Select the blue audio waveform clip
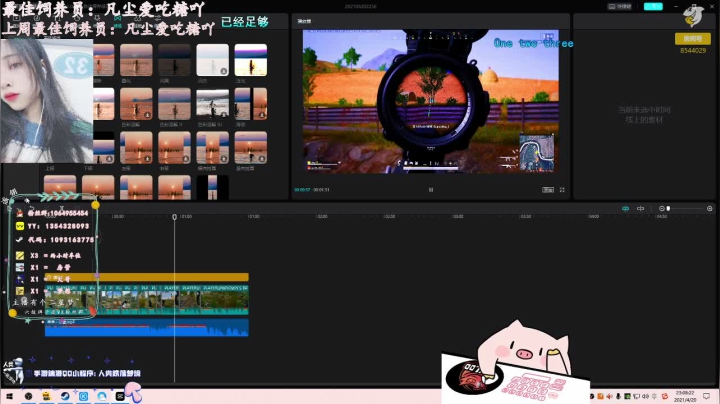720x404 pixels. click(x=147, y=328)
